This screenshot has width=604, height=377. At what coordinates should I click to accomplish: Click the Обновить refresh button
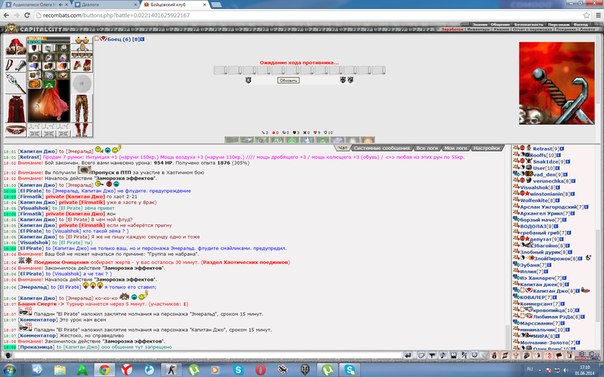(x=288, y=80)
